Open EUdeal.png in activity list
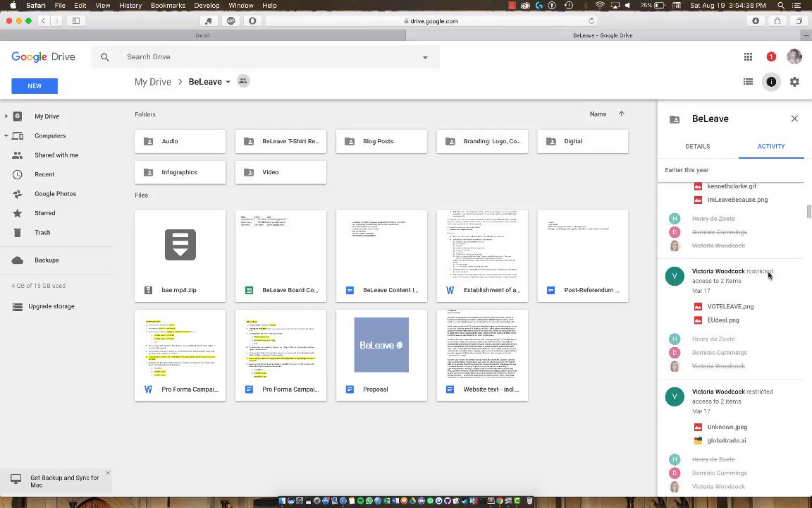The width and height of the screenshot is (812, 508). pyautogui.click(x=723, y=320)
